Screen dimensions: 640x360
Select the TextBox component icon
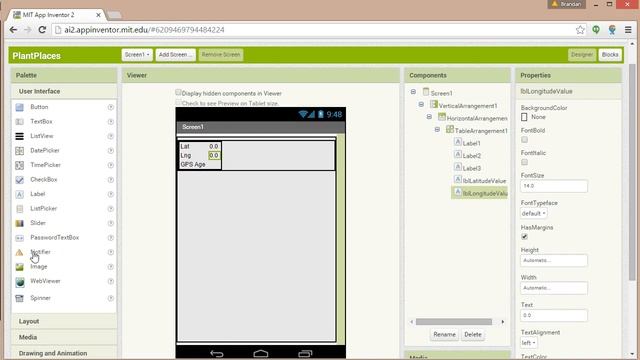[x=19, y=122]
